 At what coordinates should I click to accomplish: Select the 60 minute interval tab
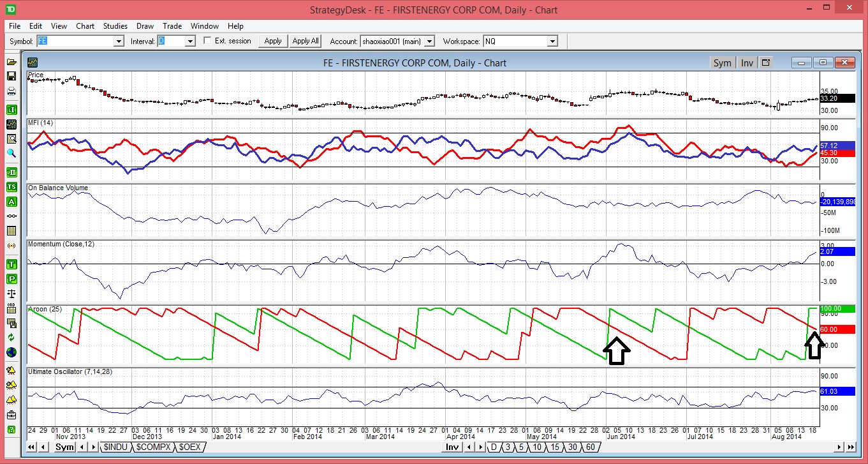(x=591, y=447)
